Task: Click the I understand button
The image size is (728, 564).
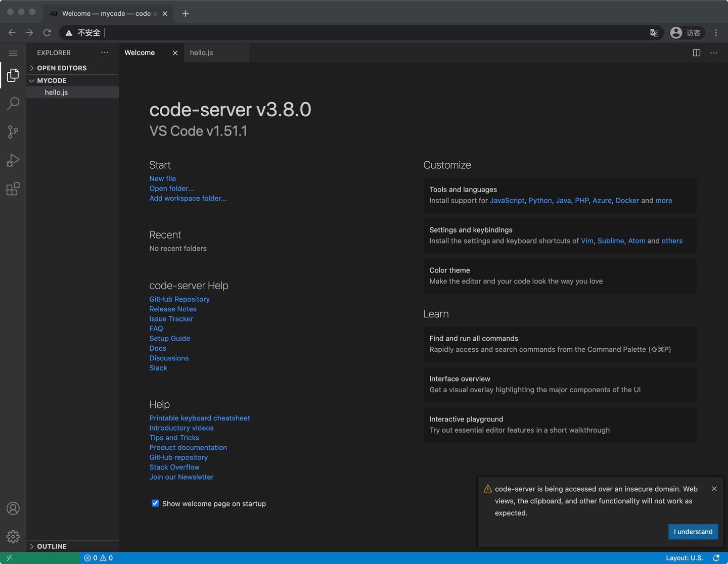Action: pyautogui.click(x=693, y=532)
